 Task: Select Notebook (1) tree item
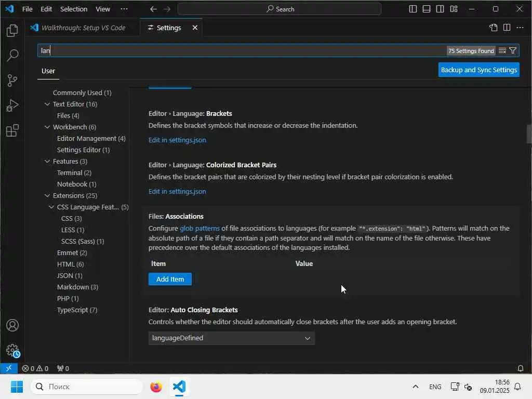[77, 184]
